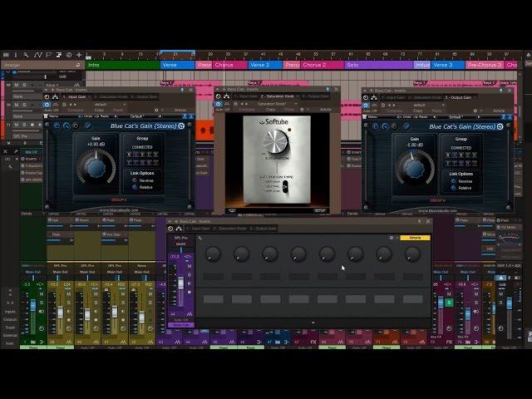This screenshot has height=399, width=532.
Task: Click power icon in left Blue Cat toolbar
Action: pos(57,126)
